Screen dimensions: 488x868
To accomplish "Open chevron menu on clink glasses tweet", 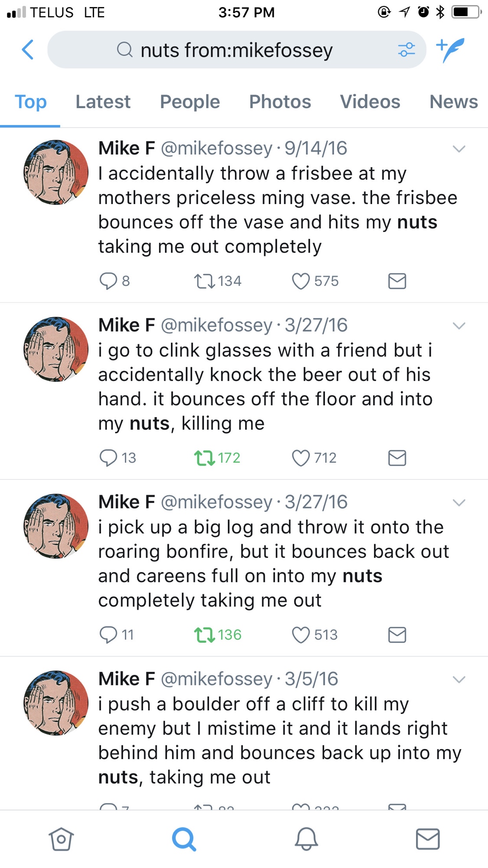I will click(x=459, y=326).
